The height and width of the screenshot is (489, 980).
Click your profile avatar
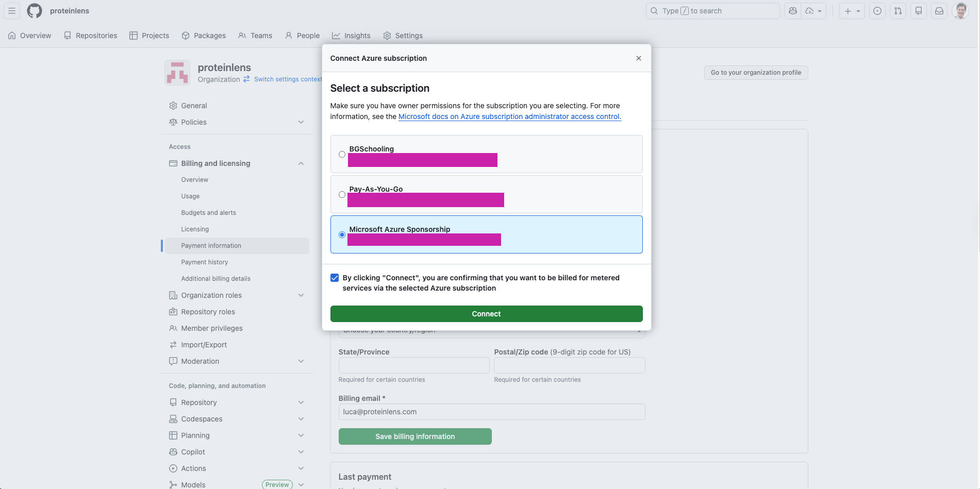click(x=960, y=10)
